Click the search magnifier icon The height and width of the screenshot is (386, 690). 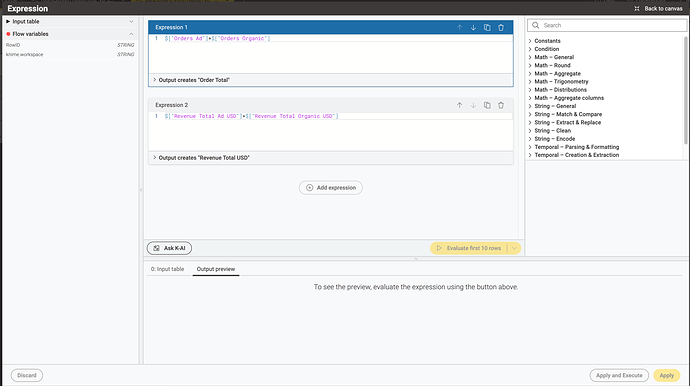click(x=536, y=26)
